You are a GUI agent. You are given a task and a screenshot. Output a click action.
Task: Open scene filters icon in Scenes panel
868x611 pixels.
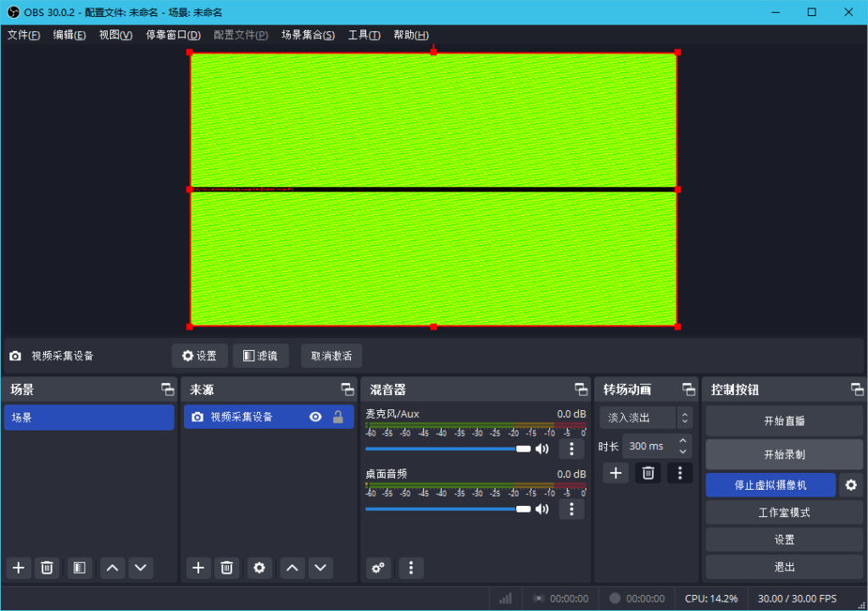[x=79, y=568]
